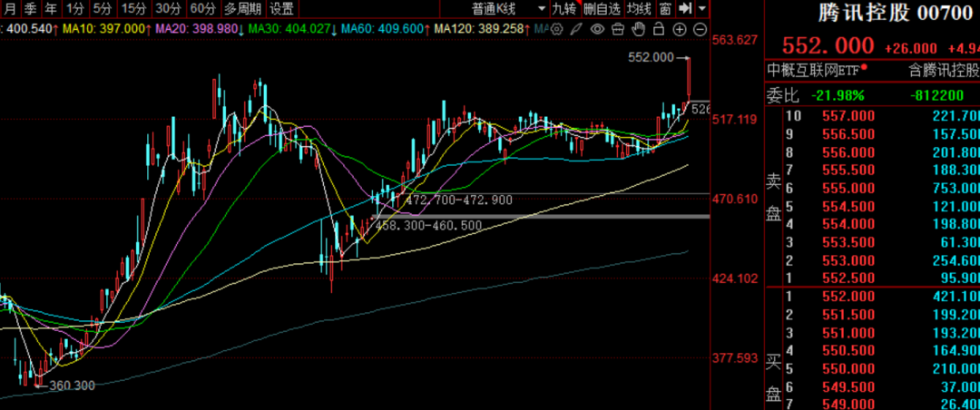
Task: Select the 60分 timeframe tab
Action: click(x=201, y=9)
